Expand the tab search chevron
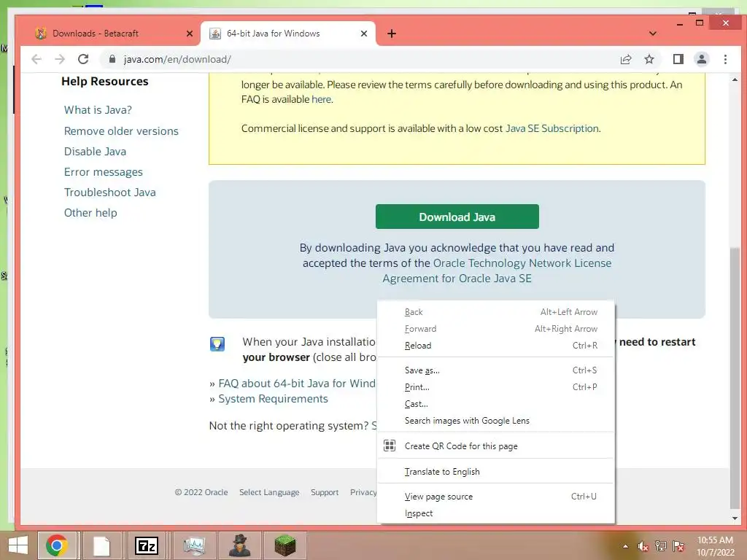This screenshot has height=560, width=747. pyautogui.click(x=653, y=34)
